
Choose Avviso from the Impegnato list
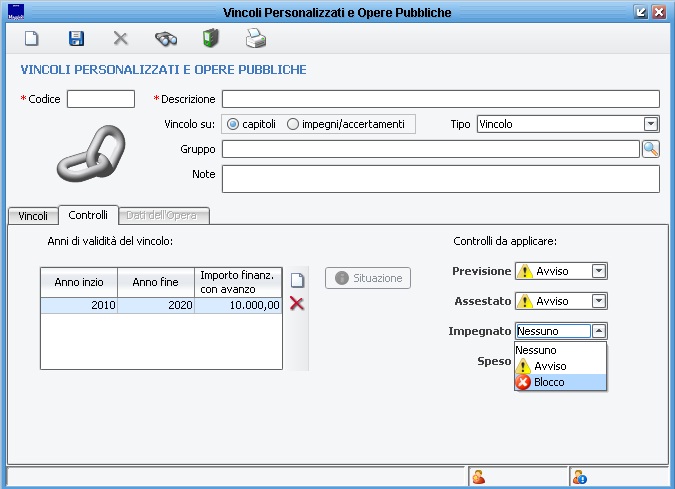click(x=549, y=366)
